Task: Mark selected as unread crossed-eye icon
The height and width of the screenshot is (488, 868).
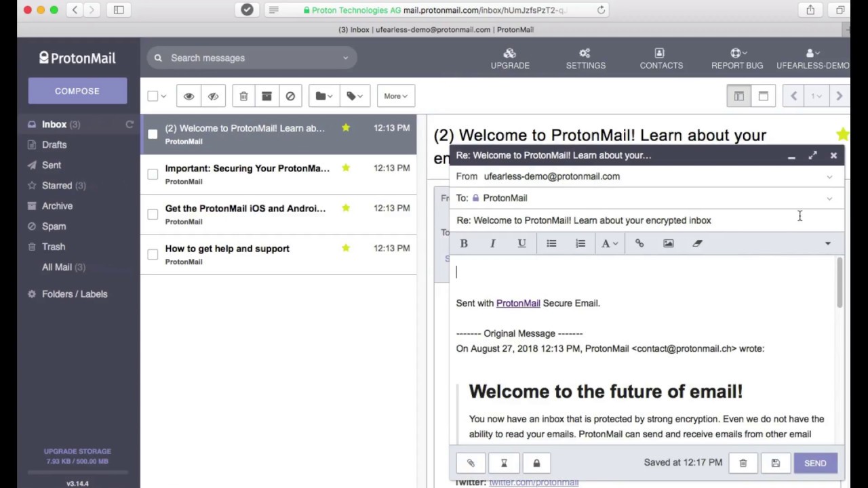Action: pos(214,96)
